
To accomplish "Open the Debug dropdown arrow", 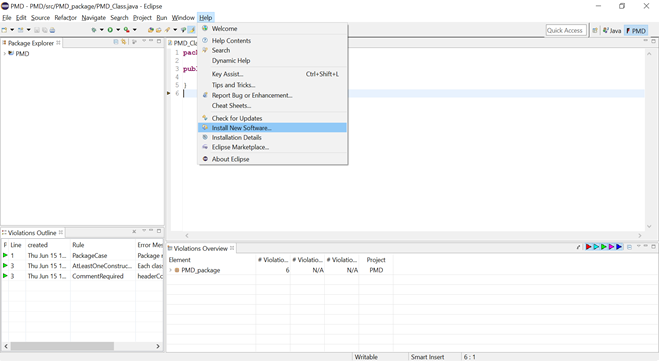I will coord(101,30).
